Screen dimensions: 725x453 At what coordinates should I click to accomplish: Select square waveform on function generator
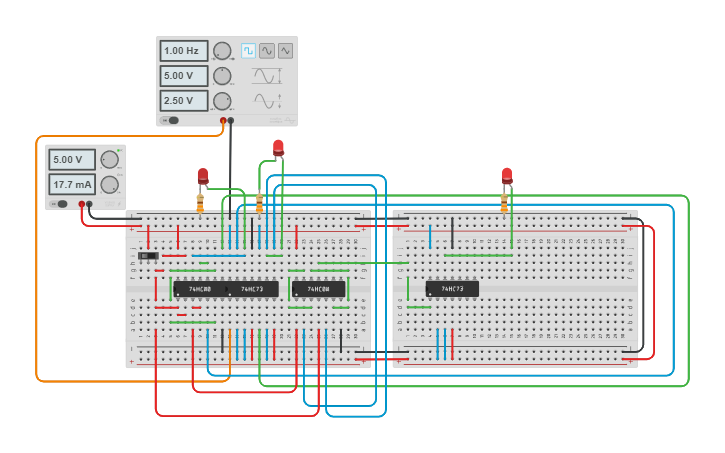coord(248,50)
